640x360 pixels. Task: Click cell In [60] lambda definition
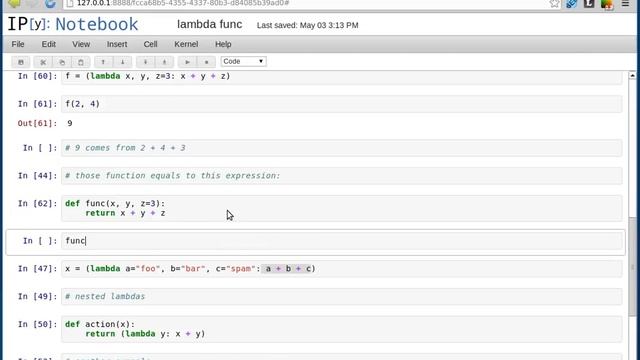(342, 77)
